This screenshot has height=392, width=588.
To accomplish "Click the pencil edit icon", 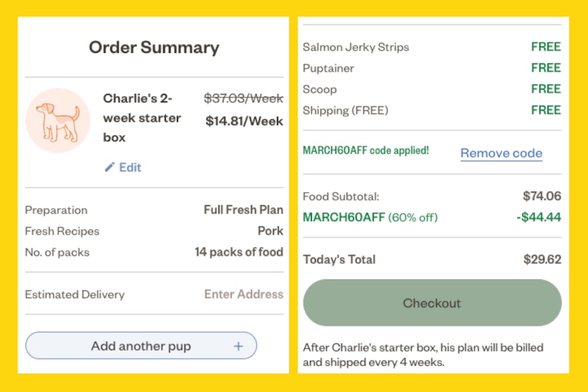I will 109,167.
